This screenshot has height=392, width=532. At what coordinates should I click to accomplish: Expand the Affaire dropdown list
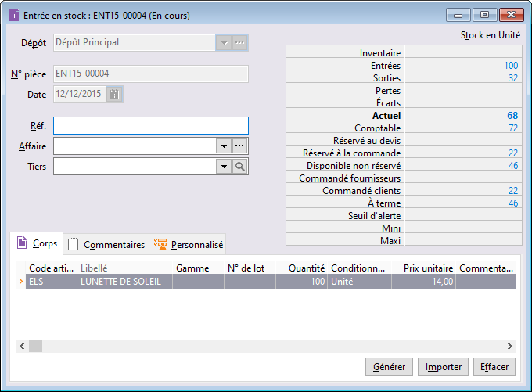point(224,146)
